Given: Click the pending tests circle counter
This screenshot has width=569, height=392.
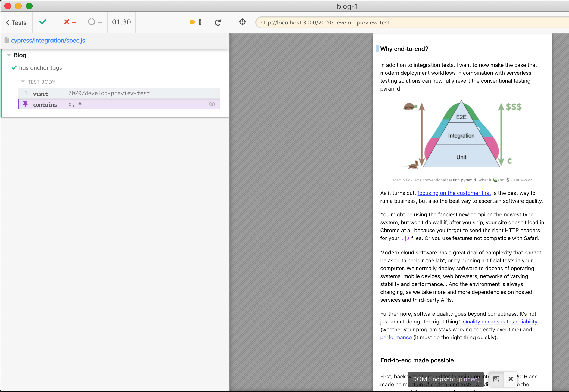Looking at the screenshot, I should click(95, 22).
